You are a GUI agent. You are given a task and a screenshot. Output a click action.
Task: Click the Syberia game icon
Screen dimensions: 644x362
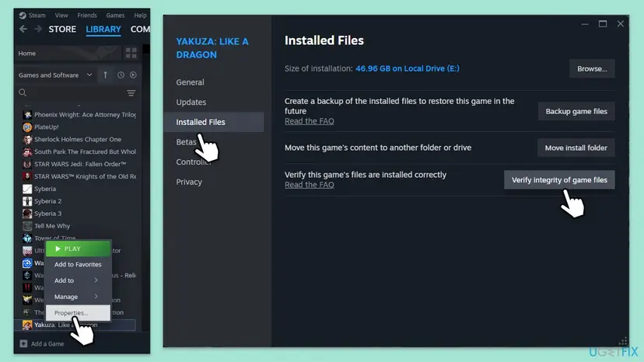tap(27, 189)
